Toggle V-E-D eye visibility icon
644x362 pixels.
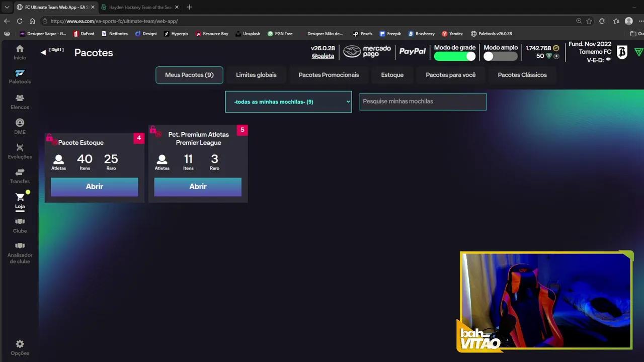[608, 60]
